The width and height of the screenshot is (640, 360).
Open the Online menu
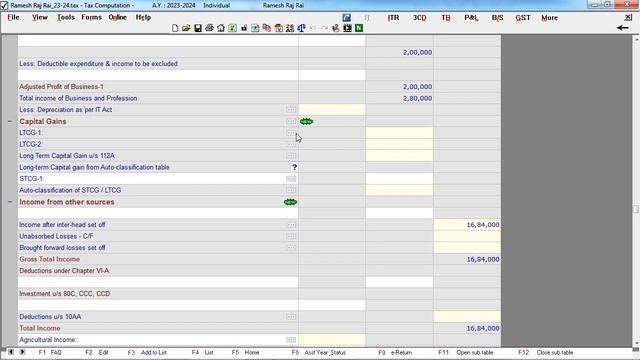[118, 17]
